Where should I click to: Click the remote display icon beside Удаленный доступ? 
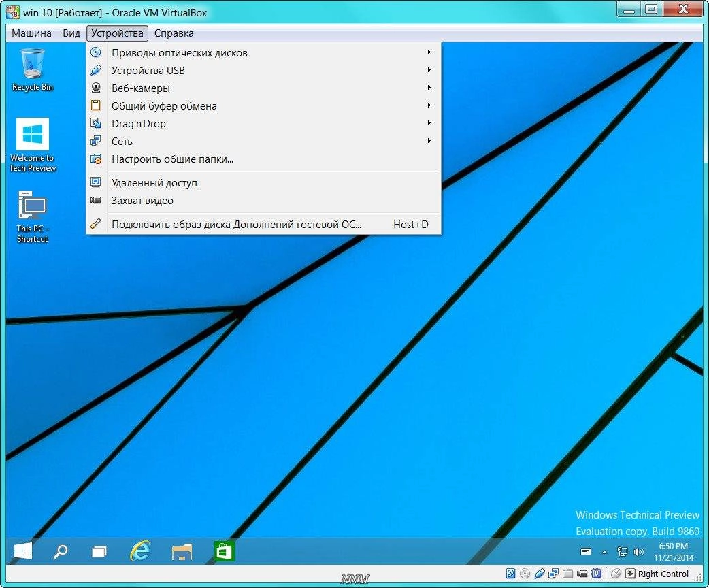click(96, 182)
